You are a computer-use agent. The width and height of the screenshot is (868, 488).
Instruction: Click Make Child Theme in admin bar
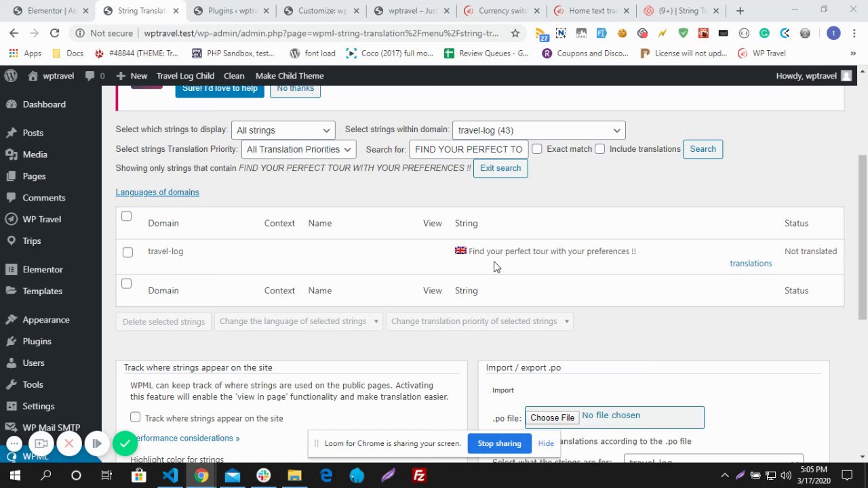pos(290,76)
